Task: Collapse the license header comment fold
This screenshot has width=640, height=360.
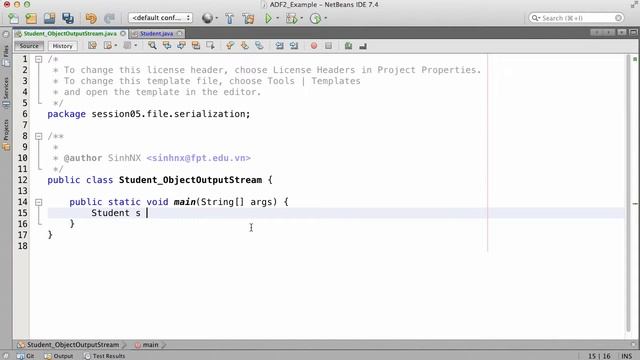Action: click(38, 60)
